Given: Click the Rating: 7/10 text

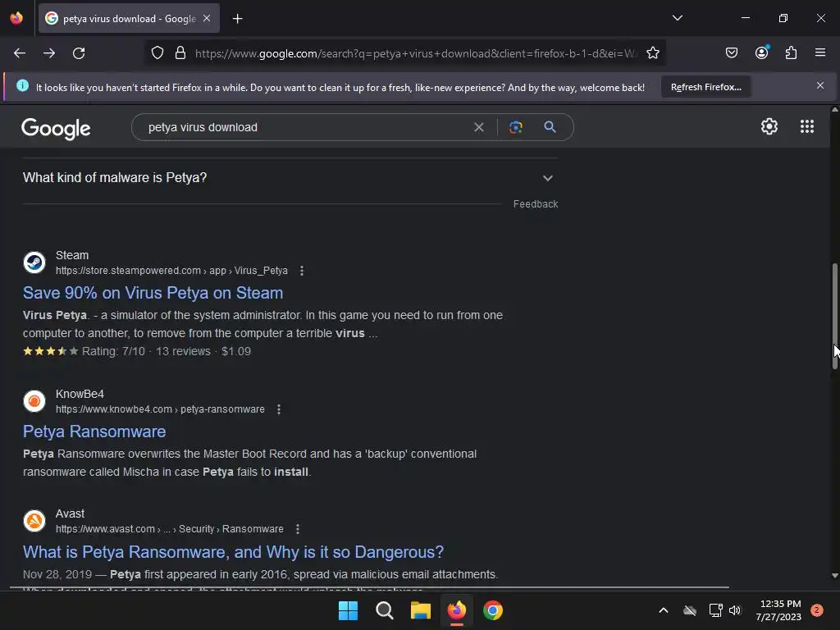Looking at the screenshot, I should (x=113, y=351).
